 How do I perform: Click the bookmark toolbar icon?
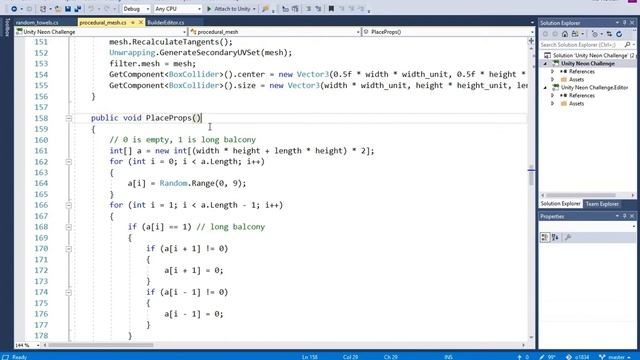click(331, 9)
